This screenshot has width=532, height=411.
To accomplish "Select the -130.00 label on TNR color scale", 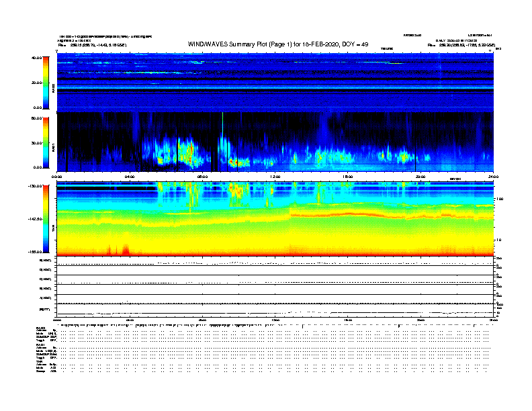I will coord(35,186).
